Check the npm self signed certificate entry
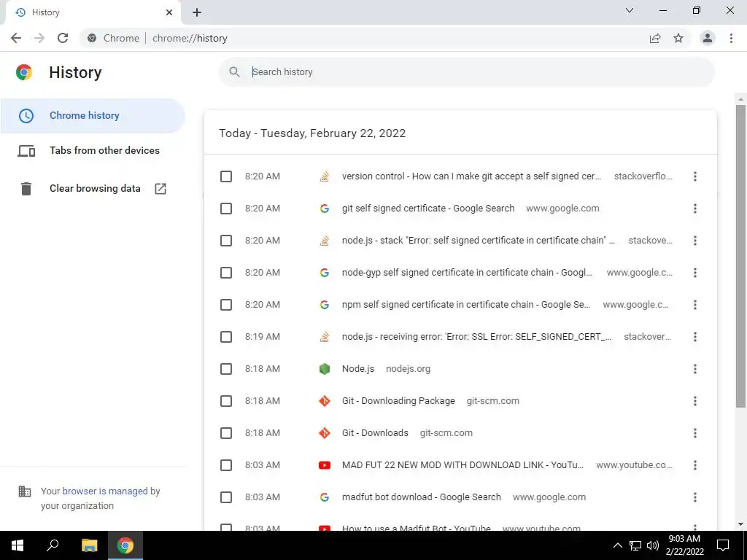The height and width of the screenshot is (560, 747). pyautogui.click(x=226, y=305)
